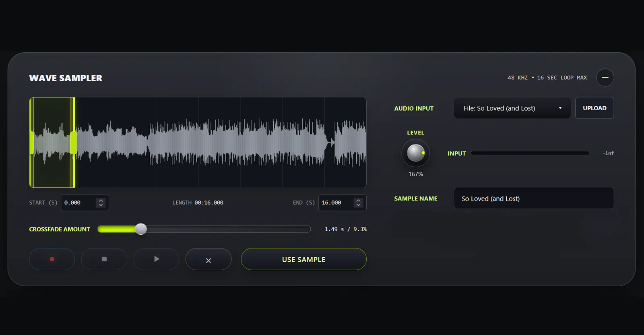Image resolution: width=644 pixels, height=335 pixels.
Task: Play the loaded sample
Action: point(156,259)
